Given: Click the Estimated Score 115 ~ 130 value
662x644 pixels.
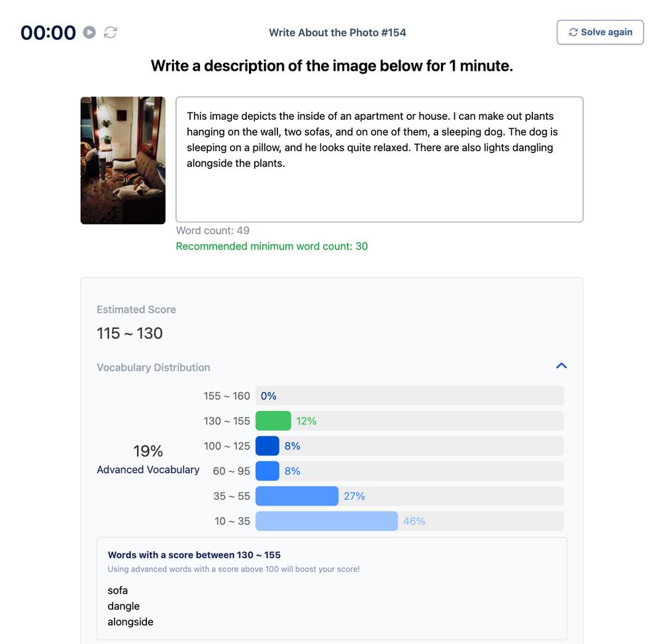Looking at the screenshot, I should [130, 334].
